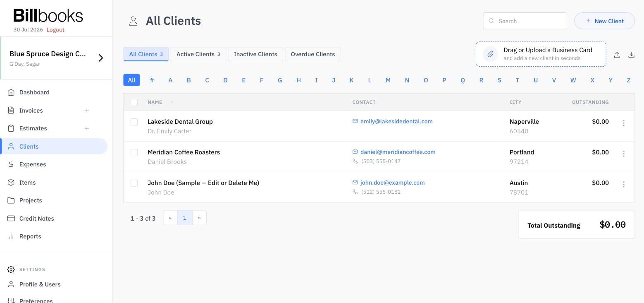The image size is (644, 303).
Task: Click the Credit Notes card icon
Action: (x=11, y=219)
